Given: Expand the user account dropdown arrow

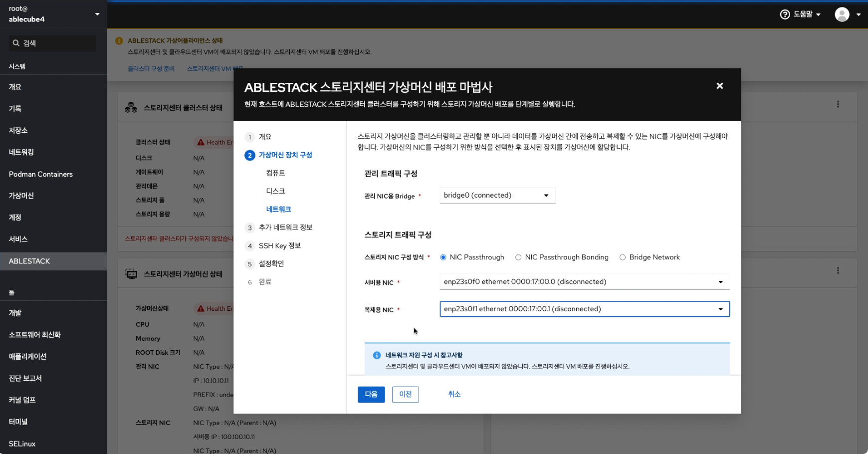Looking at the screenshot, I should tap(859, 14).
